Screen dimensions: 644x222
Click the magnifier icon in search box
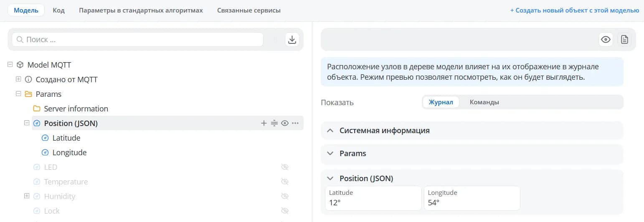pos(20,40)
